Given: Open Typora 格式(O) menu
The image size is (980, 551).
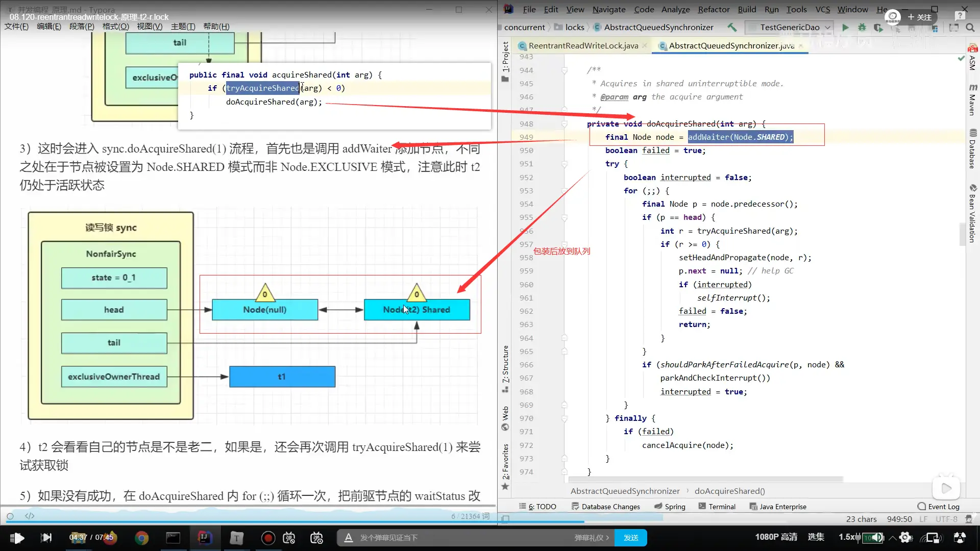Looking at the screenshot, I should coord(115,27).
